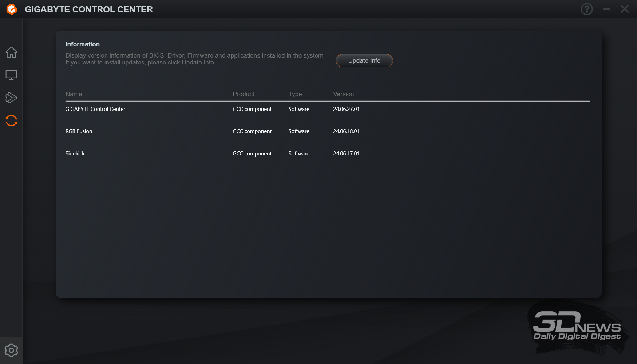637x364 pixels.
Task: Click the GIGABYTE CONTROL CENTER title text
Action: [x=89, y=9]
